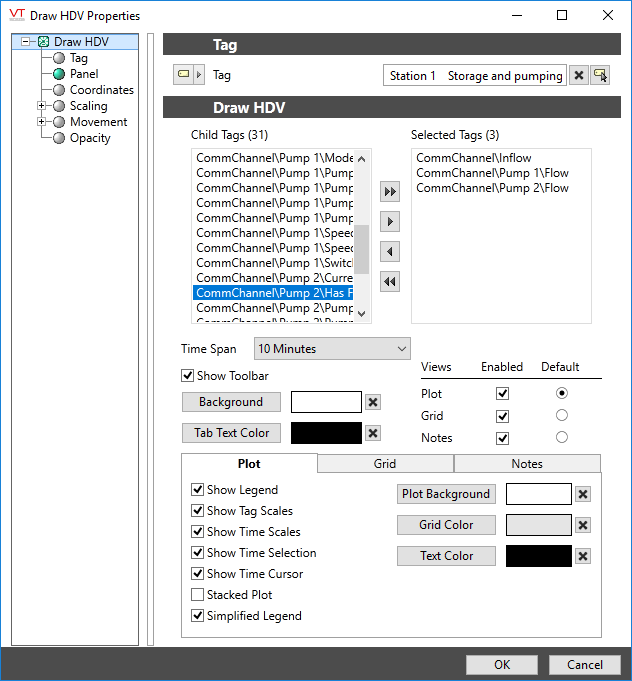Set Grid as the default view radio button

click(561, 415)
